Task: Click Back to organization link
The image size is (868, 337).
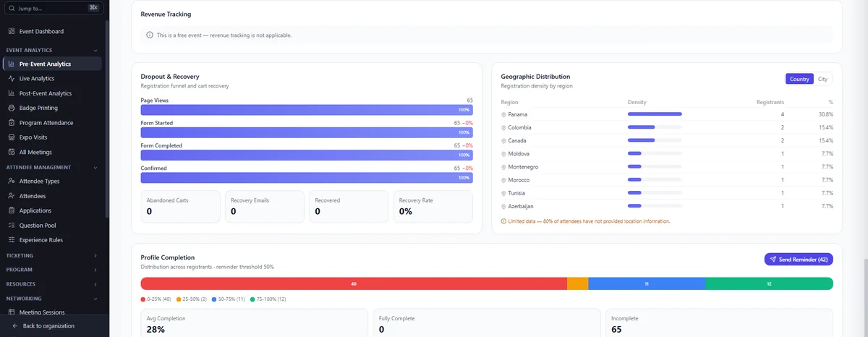Action: [x=43, y=326]
